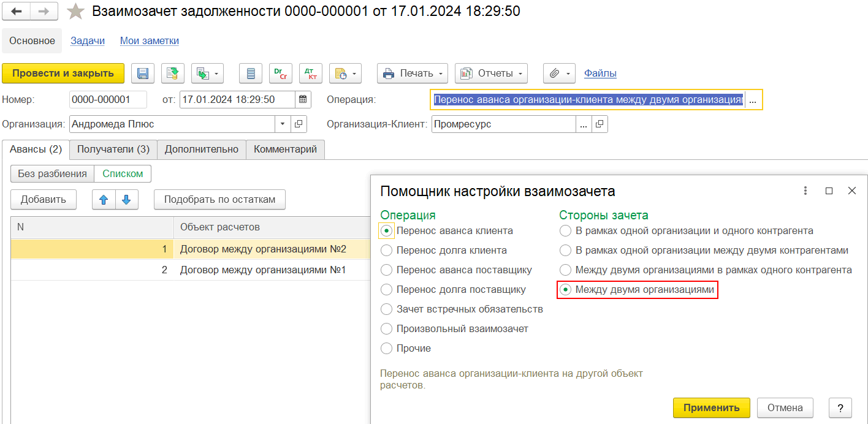Open Организация-Клиент record with open icon
The height and width of the screenshot is (424, 868).
click(600, 124)
